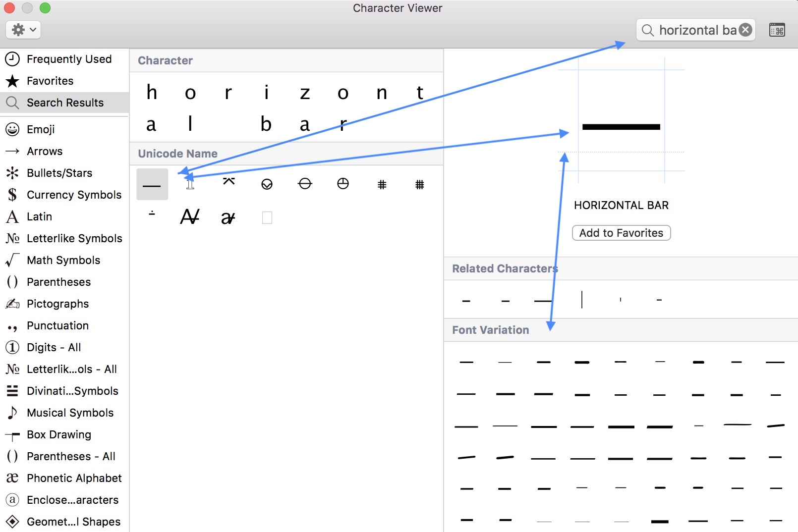798x532 pixels.
Task: Select the Phonetic Alphabet category
Action: 74,478
